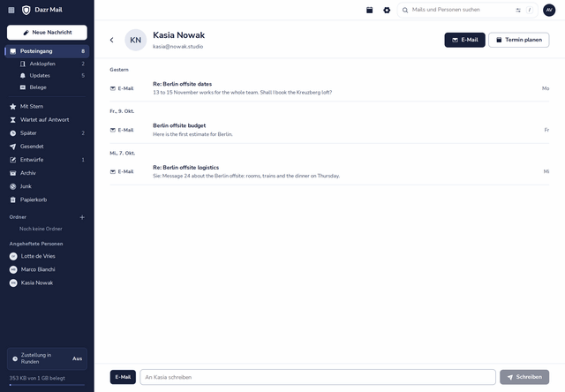Click the KN contact avatar
Screen dimensions: 565x392
(135, 40)
